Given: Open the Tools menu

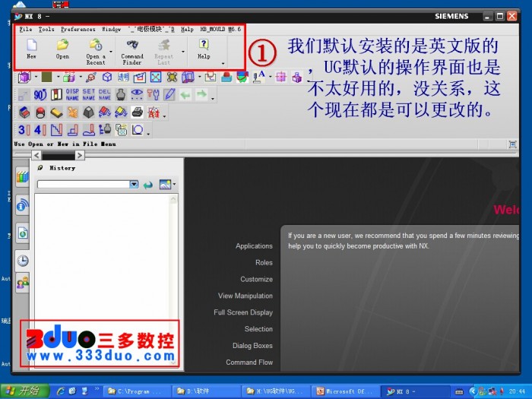Looking at the screenshot, I should tap(46, 29).
